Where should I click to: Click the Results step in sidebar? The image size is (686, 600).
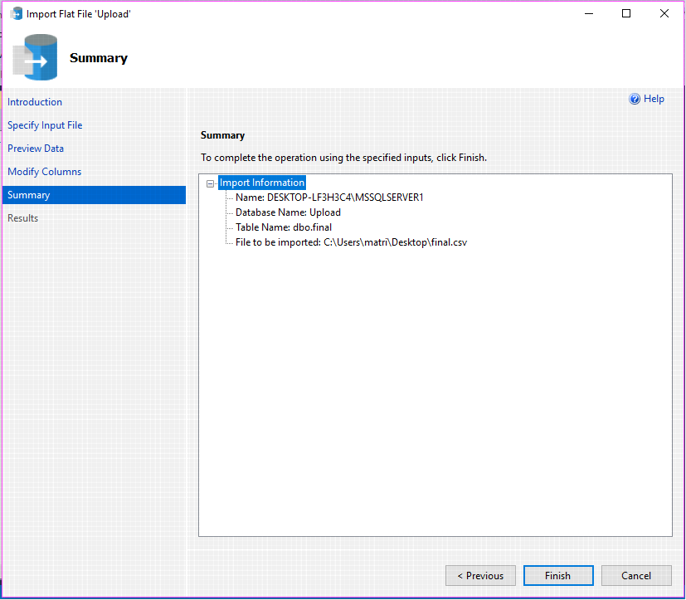click(x=23, y=218)
